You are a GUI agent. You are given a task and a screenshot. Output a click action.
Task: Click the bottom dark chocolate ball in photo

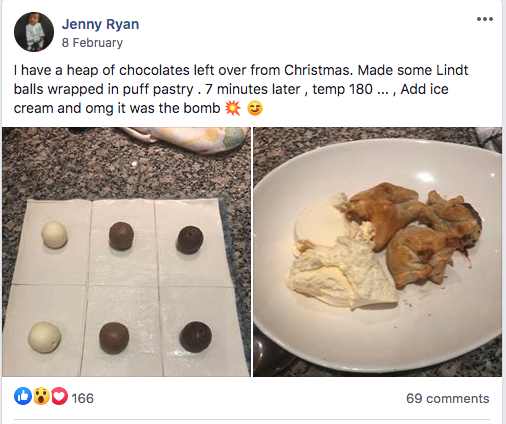tap(195, 337)
